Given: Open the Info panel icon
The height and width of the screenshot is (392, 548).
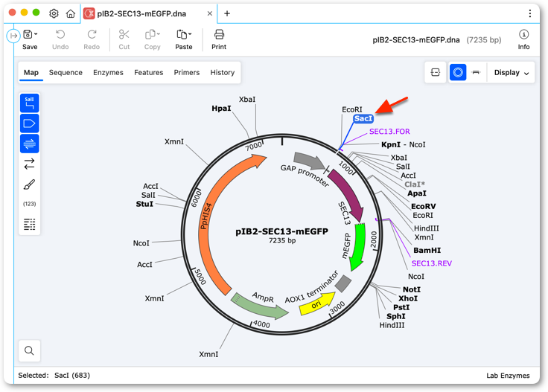Looking at the screenshot, I should click(523, 34).
